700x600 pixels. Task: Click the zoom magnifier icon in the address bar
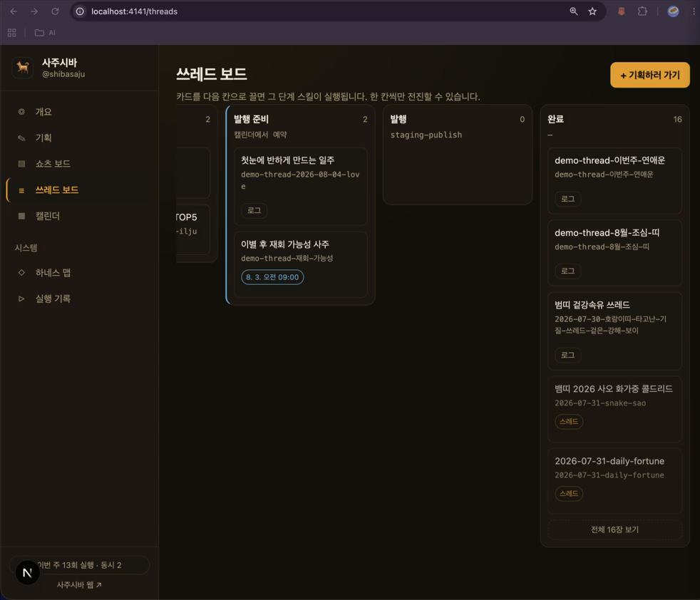pyautogui.click(x=574, y=11)
